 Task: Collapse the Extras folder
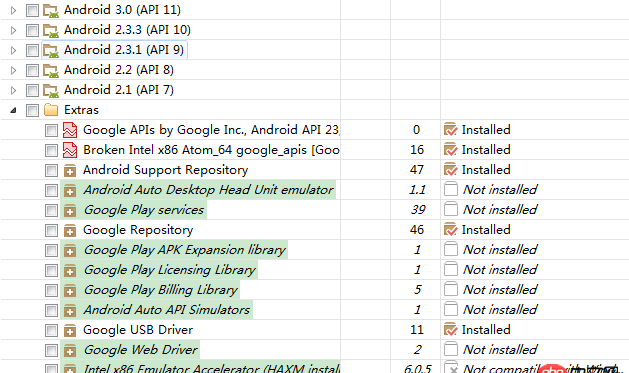point(13,110)
